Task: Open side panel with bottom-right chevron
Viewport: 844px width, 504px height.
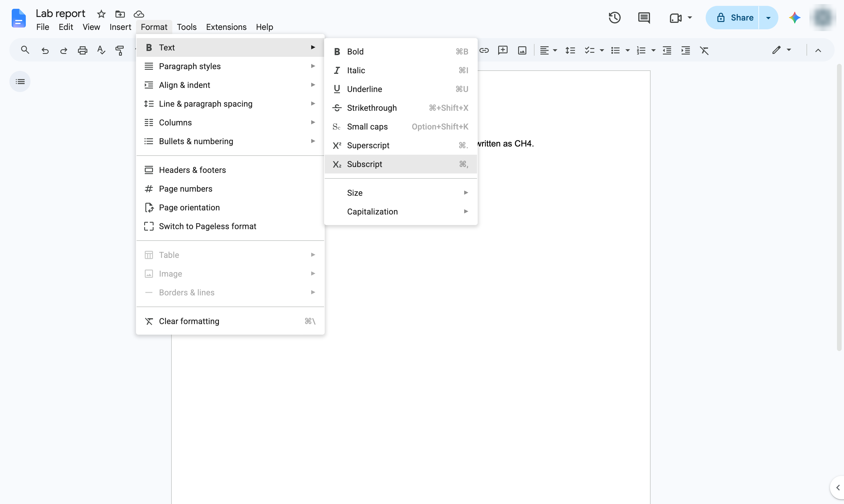Action: coord(837,488)
